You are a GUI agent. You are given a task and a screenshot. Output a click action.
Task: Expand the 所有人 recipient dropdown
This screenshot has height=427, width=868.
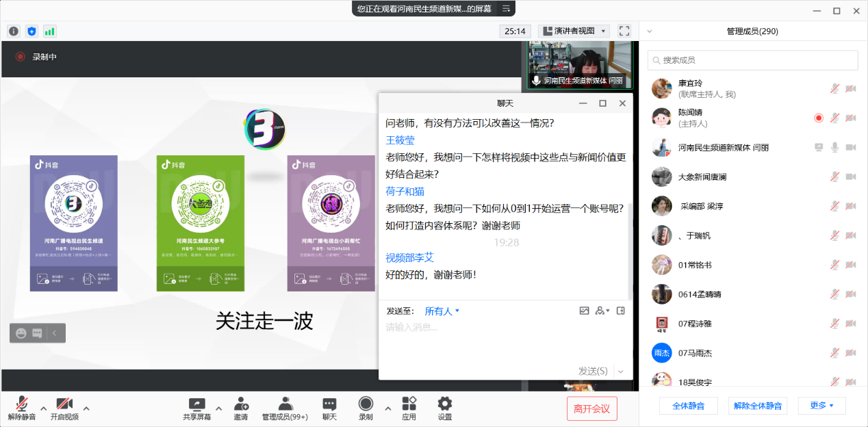tap(442, 311)
